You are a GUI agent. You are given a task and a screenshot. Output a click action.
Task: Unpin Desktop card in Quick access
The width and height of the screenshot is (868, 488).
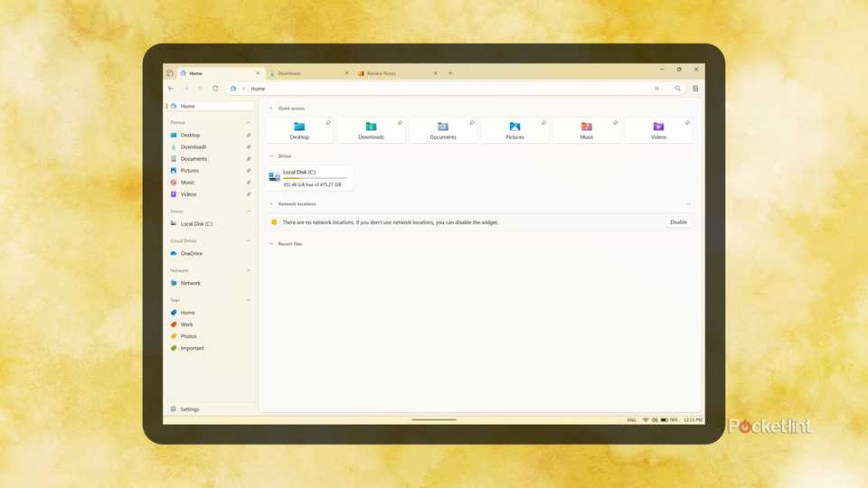point(328,123)
